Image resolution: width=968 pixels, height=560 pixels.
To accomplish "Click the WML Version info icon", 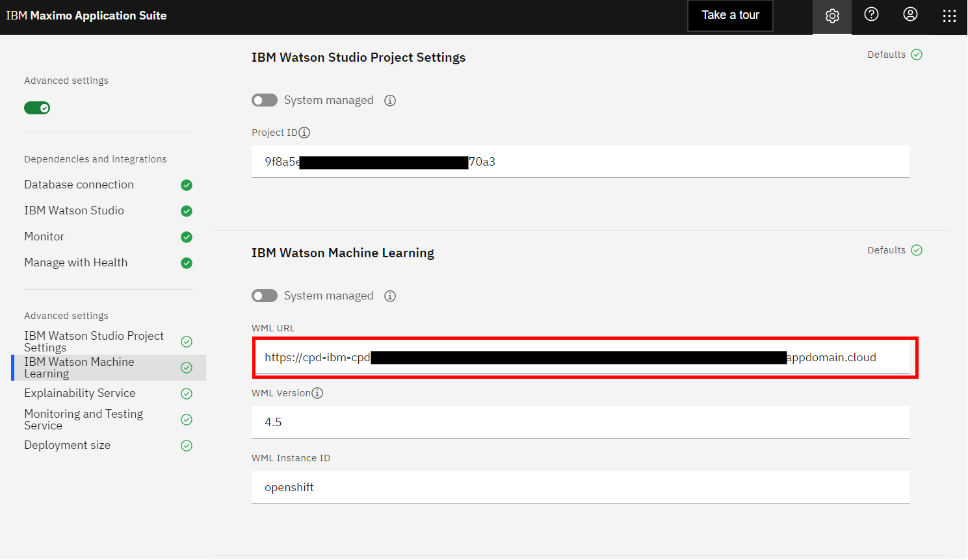I will [x=317, y=393].
